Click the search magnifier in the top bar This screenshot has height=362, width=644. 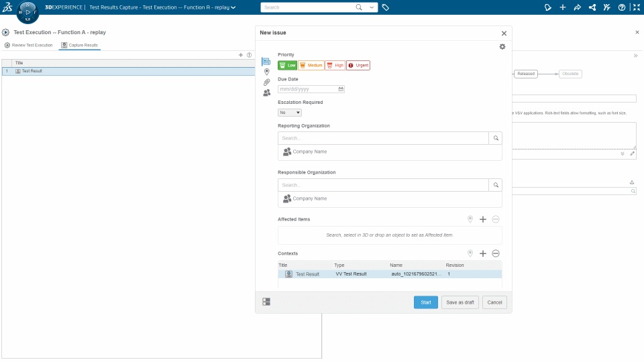tap(359, 7)
